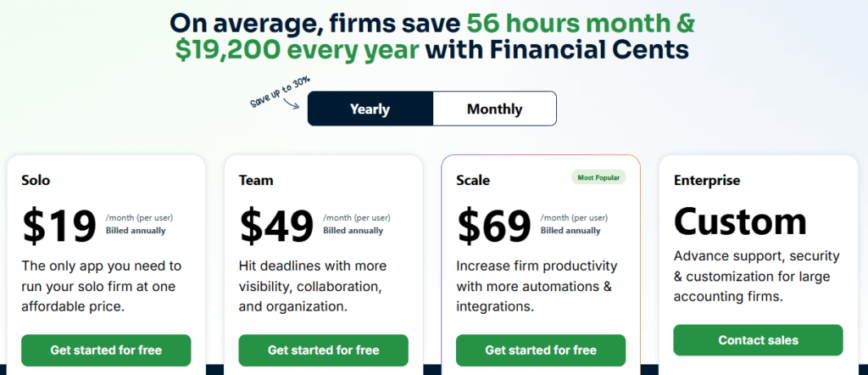Click the Solo plan description text
Screen dimensions: 868x375
tap(102, 286)
